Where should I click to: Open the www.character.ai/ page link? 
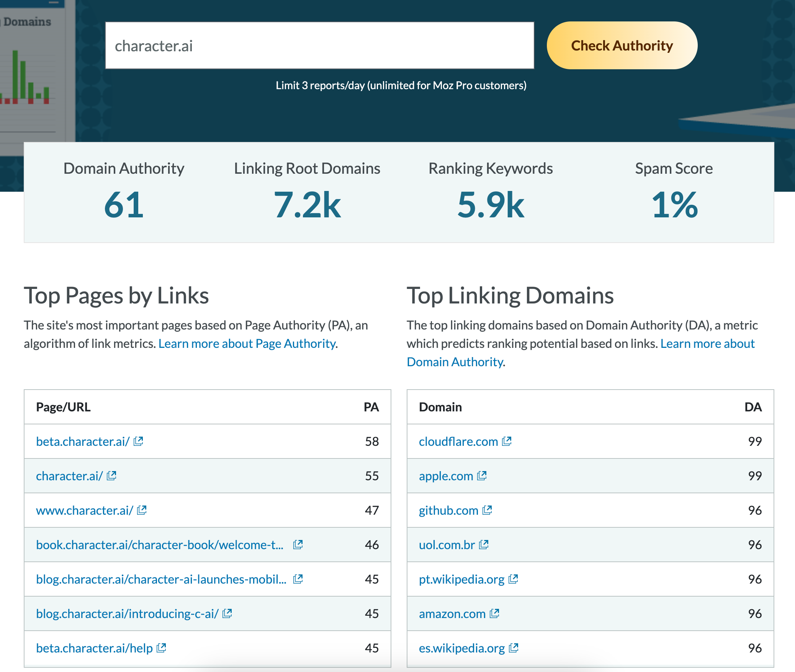click(85, 511)
